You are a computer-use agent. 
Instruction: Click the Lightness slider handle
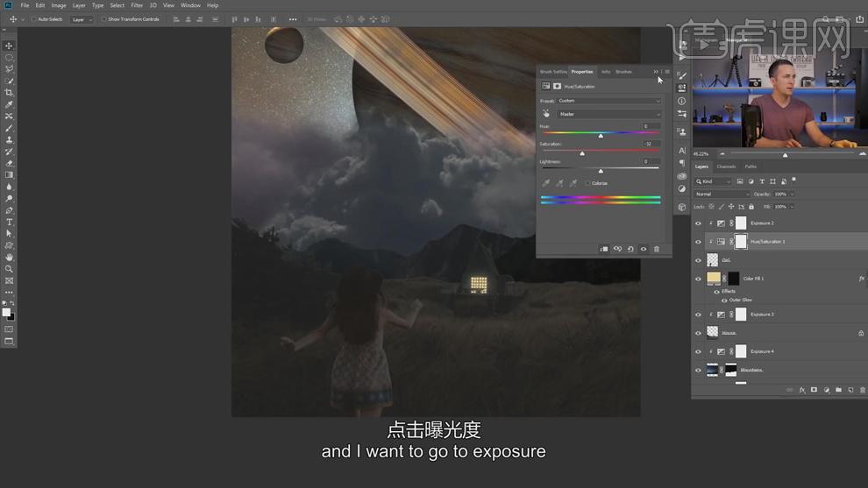point(601,171)
